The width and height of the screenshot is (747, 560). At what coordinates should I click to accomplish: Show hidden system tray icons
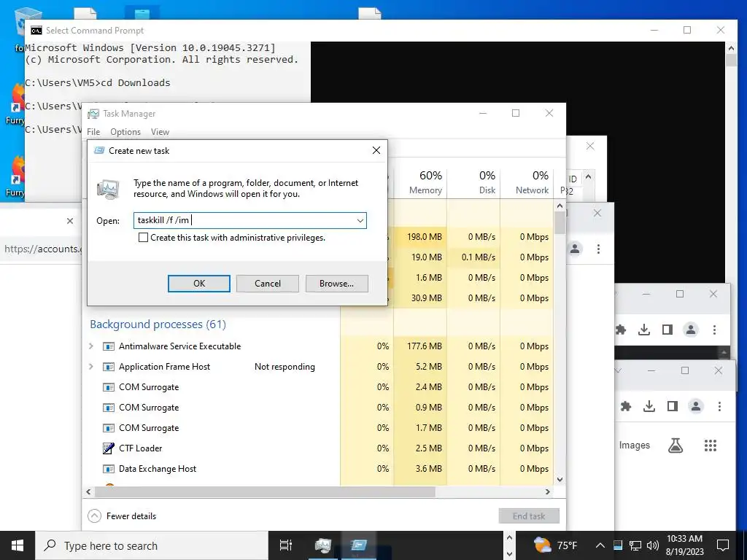point(600,545)
